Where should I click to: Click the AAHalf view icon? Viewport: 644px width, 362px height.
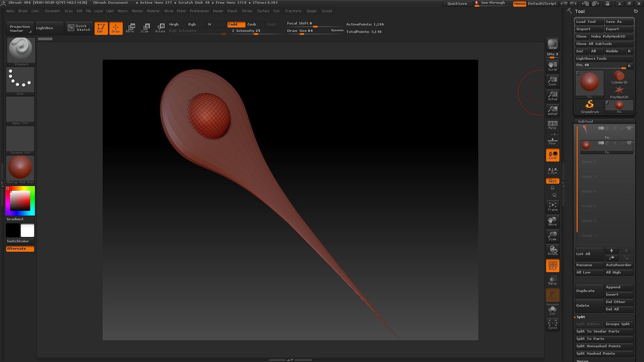[552, 110]
